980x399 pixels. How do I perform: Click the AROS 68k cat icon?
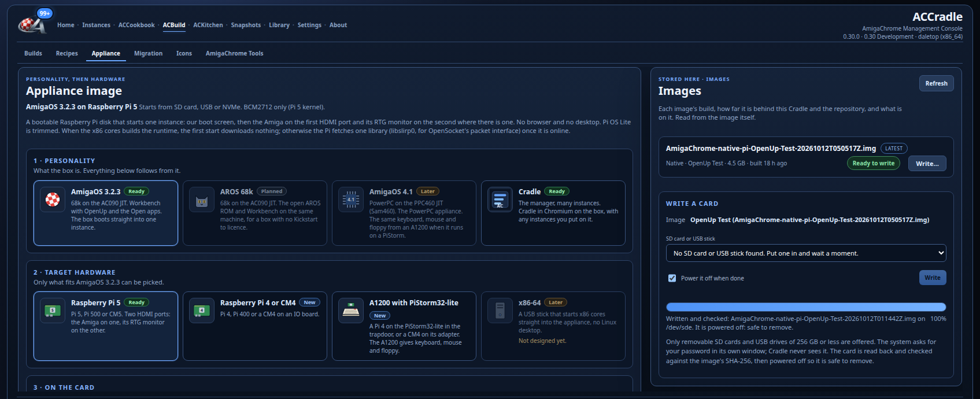click(x=202, y=201)
